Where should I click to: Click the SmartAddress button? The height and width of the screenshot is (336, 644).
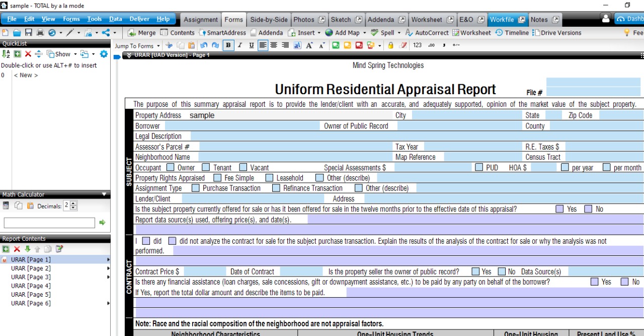click(222, 33)
